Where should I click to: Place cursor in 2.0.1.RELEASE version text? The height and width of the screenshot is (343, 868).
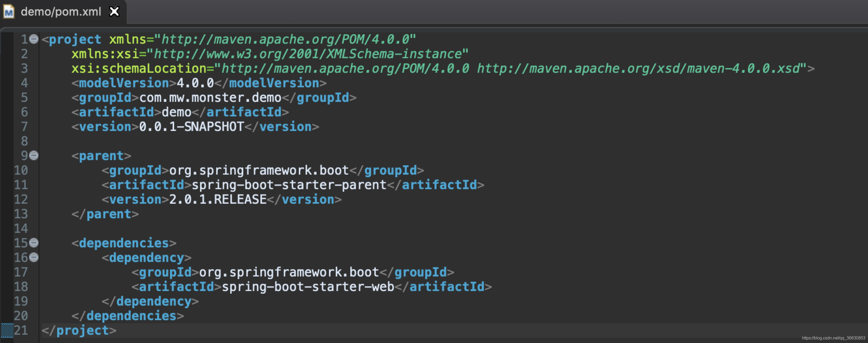click(x=218, y=200)
